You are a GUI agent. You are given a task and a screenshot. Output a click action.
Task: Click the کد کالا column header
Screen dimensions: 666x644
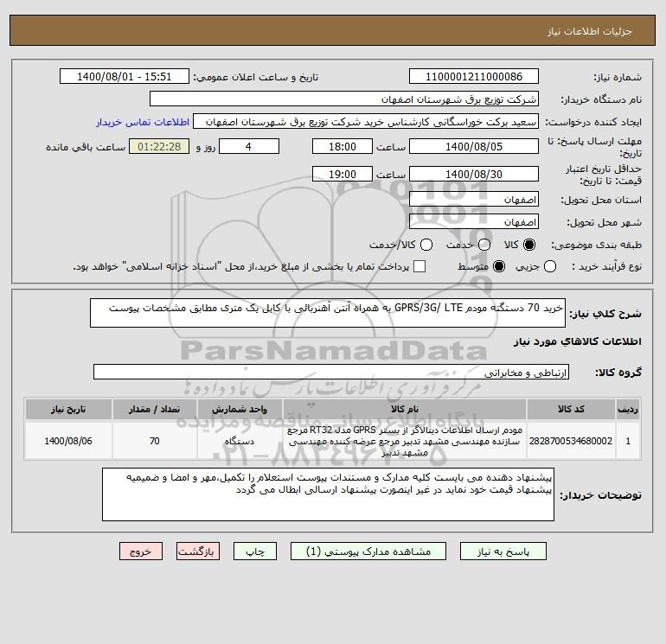click(571, 409)
